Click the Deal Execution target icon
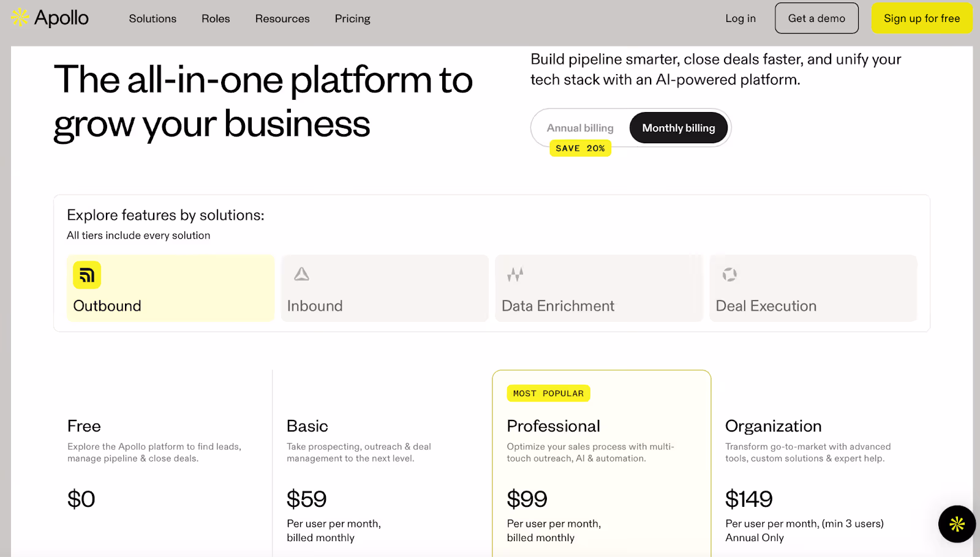Image resolution: width=980 pixels, height=557 pixels. [729, 275]
